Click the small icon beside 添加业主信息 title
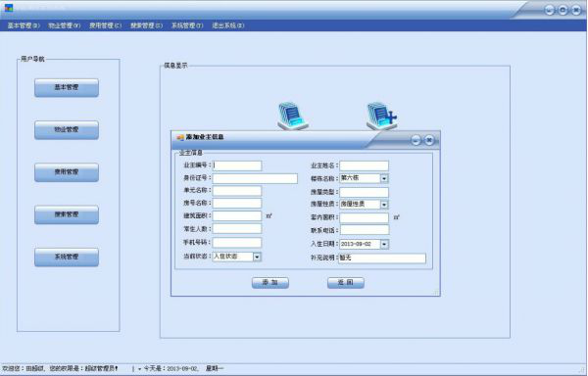The image size is (588, 376). (x=180, y=137)
